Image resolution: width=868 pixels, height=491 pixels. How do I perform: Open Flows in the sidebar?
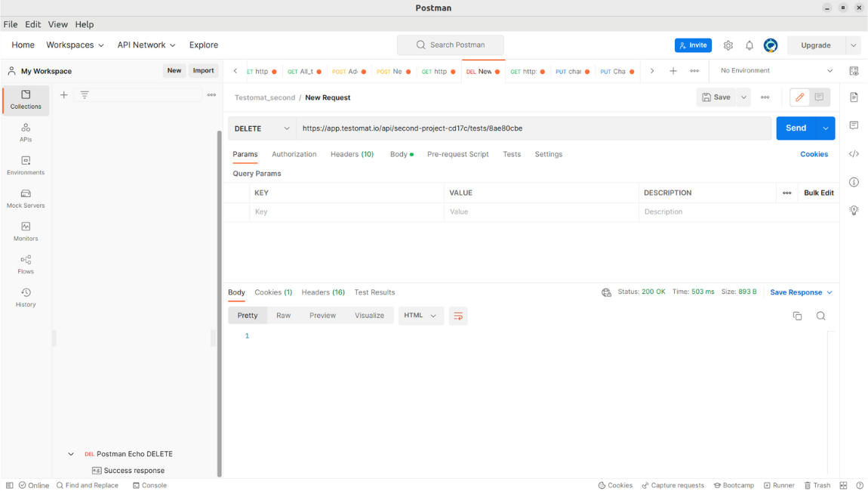tap(26, 264)
